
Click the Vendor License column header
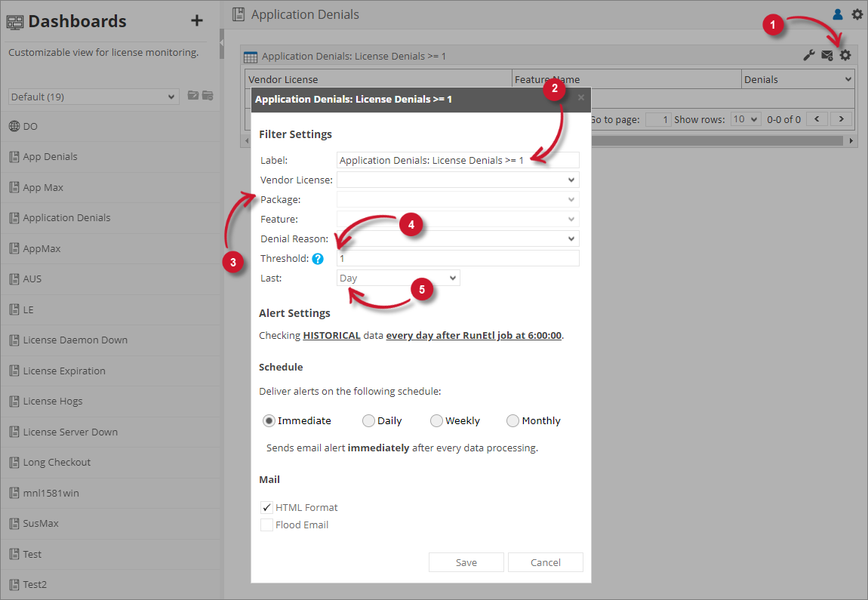[x=378, y=79]
